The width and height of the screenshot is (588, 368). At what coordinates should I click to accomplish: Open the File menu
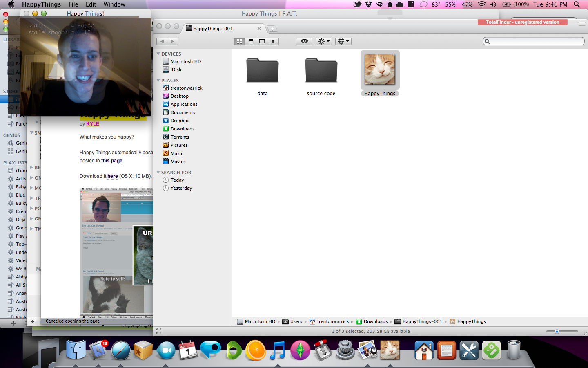(73, 4)
